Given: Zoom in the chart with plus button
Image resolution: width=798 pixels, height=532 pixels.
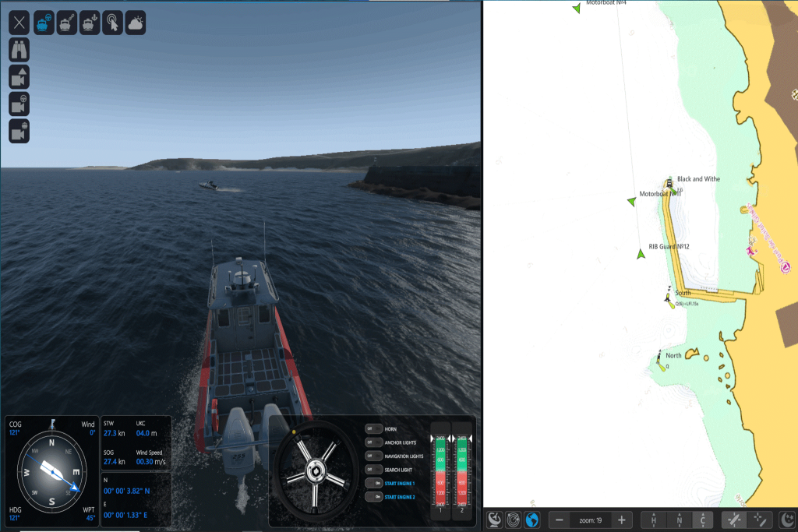Looking at the screenshot, I should [x=621, y=520].
